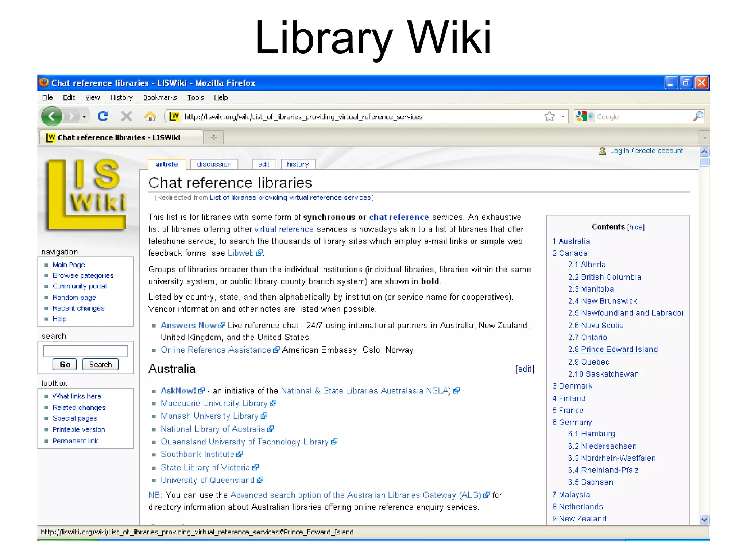Click external-link icon after AskNow!

pyautogui.click(x=201, y=391)
